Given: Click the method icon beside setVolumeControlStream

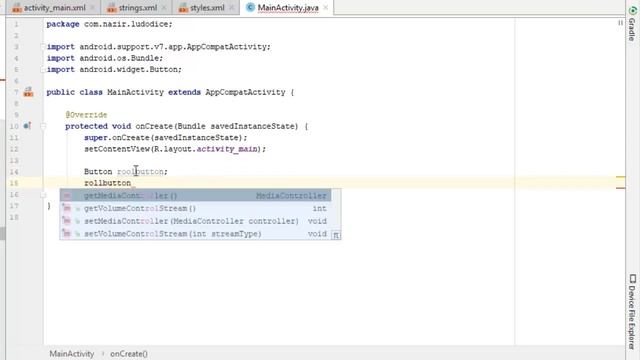Looking at the screenshot, I should coord(67,234).
